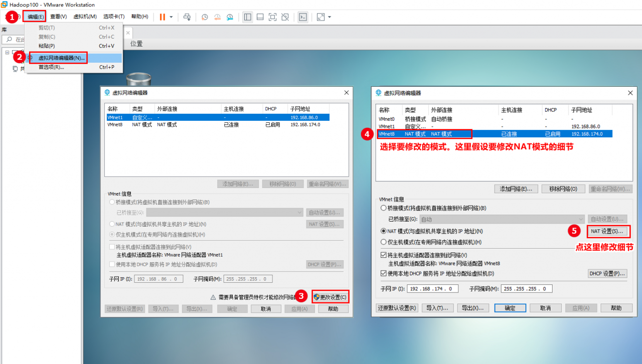The height and width of the screenshot is (364, 642).
Task: Click 子网掩码 field in right dialog
Action: [x=527, y=289]
